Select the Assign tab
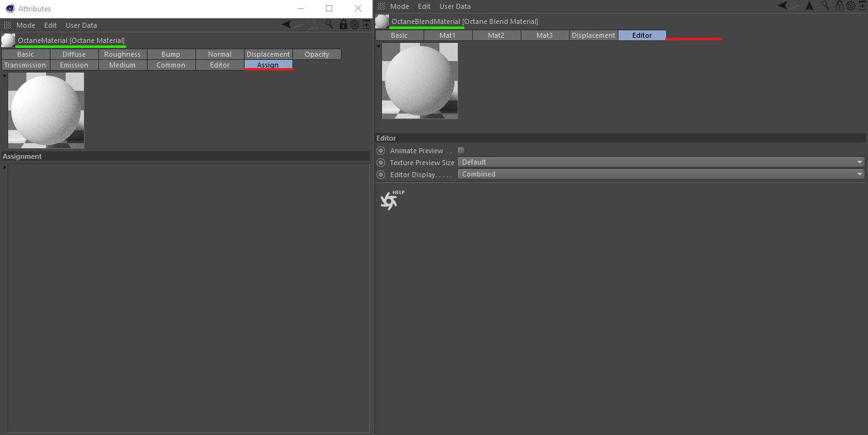This screenshot has width=868, height=435. 268,65
